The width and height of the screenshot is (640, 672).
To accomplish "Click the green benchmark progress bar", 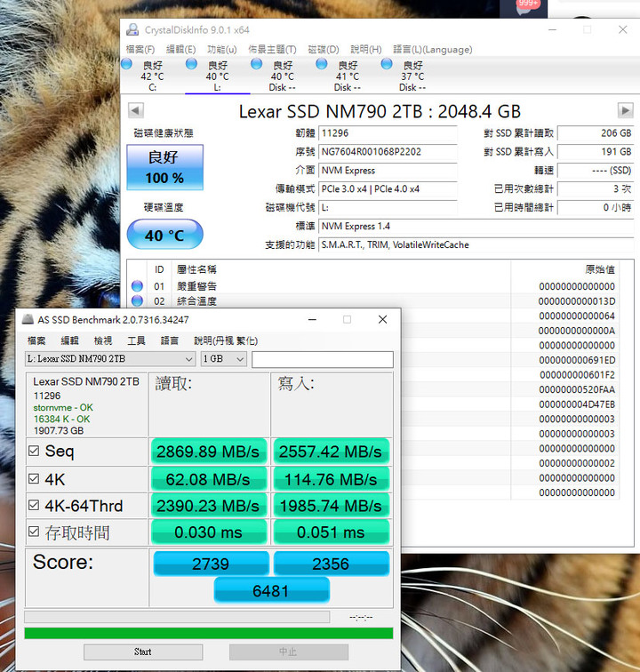I will (x=209, y=633).
